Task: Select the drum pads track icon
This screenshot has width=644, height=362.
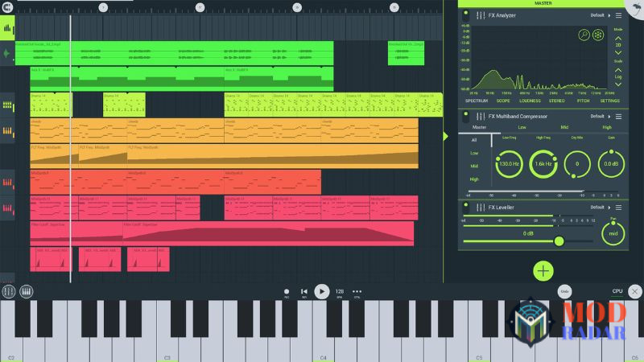Action: click(7, 105)
